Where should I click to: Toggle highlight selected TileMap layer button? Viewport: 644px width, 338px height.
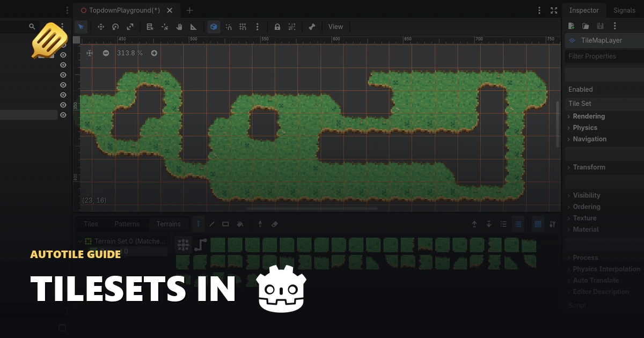tap(518, 224)
